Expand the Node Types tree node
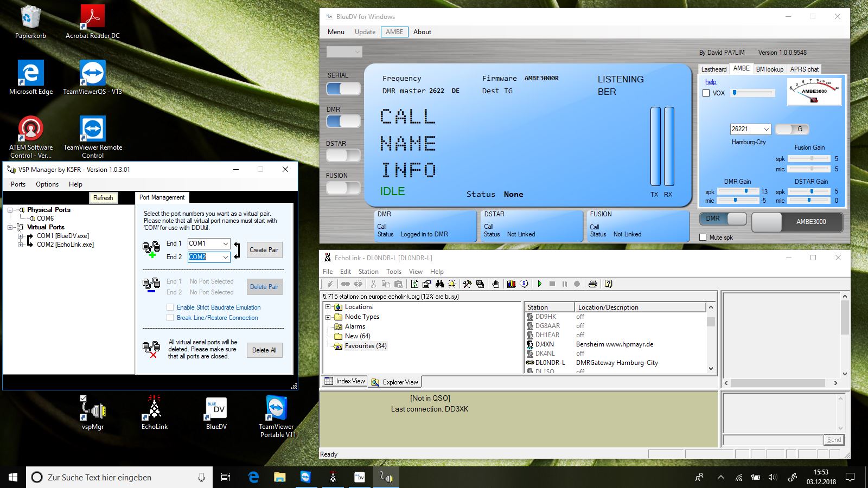Viewport: 868px width, 488px height. click(x=328, y=317)
